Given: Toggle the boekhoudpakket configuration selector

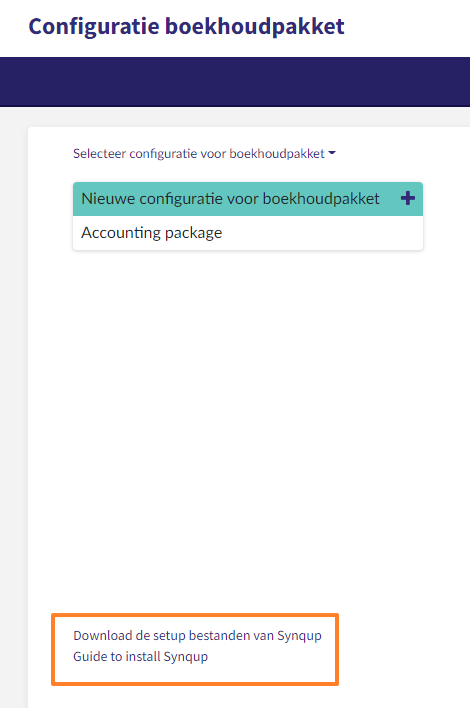Looking at the screenshot, I should click(x=204, y=154).
